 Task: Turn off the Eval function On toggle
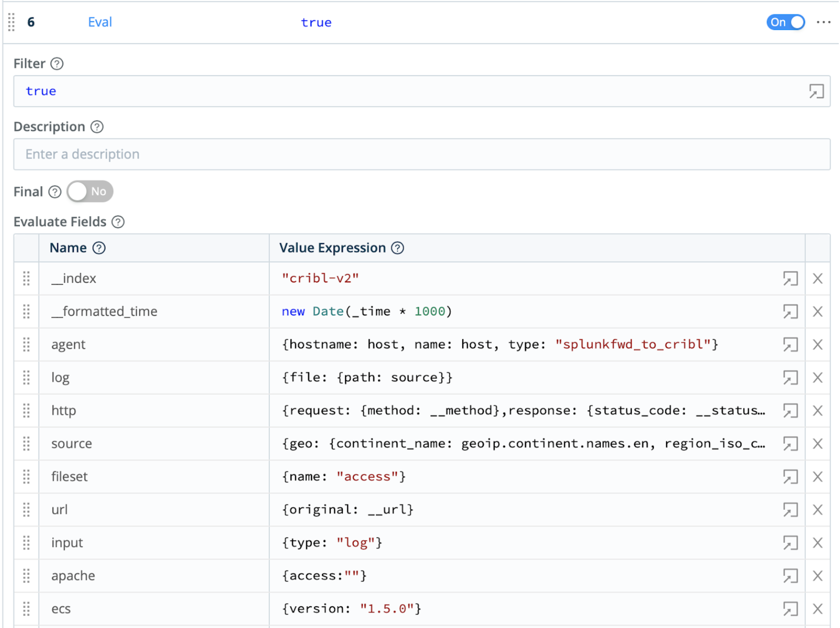[785, 22]
